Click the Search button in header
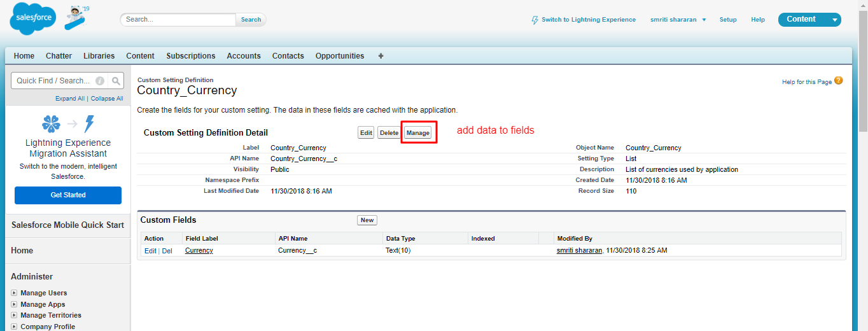 [x=251, y=20]
